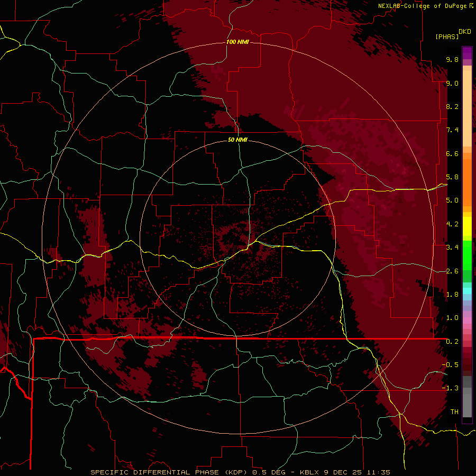
Task: Click the -1.3 value on the color scale
Action: coord(450,388)
